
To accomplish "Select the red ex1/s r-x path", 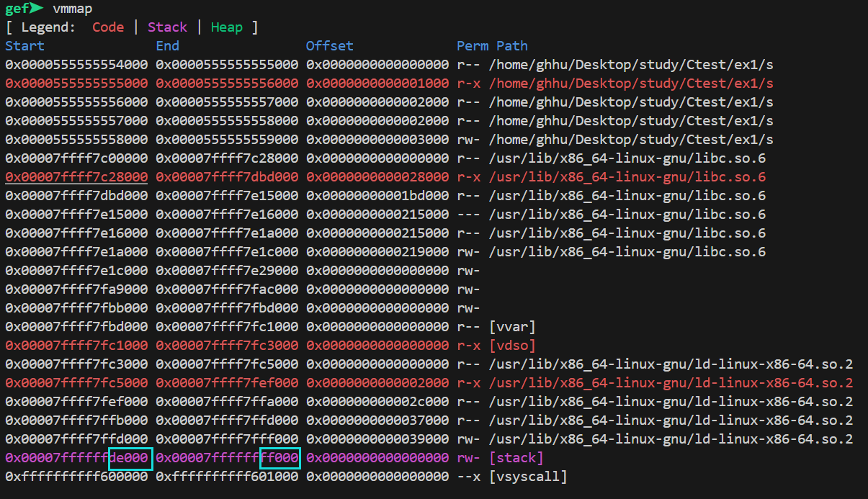I will (631, 84).
